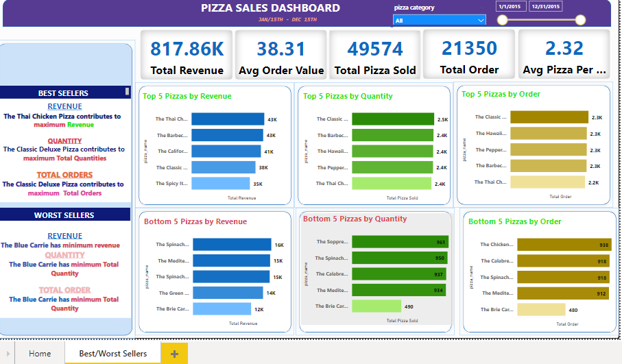Click the right date slider handle

580,20
